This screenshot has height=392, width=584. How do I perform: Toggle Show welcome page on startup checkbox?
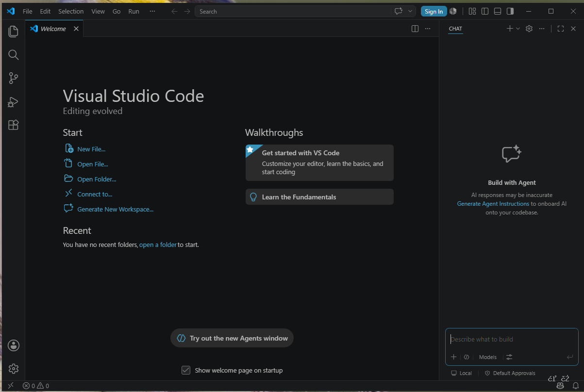(186, 370)
